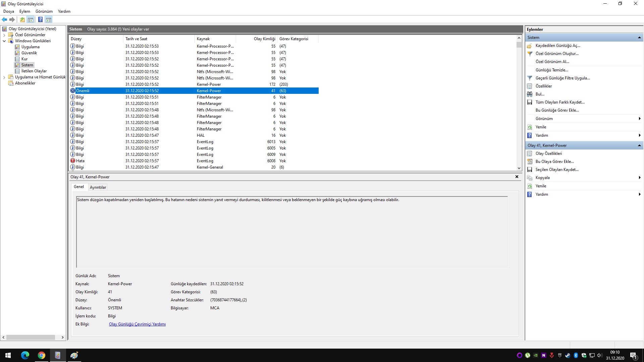The image size is (644, 362).
Task: Switch to the Ayrıntılar tab
Action: (98, 187)
